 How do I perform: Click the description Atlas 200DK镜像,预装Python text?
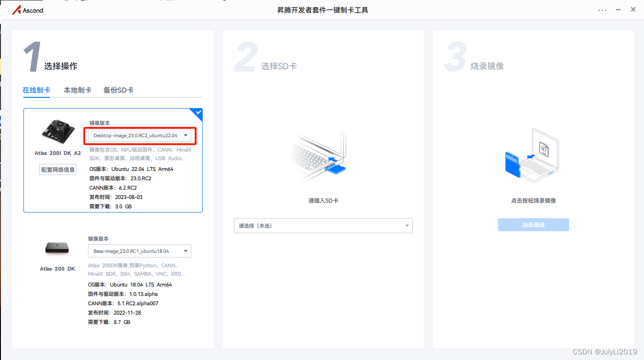click(x=137, y=270)
